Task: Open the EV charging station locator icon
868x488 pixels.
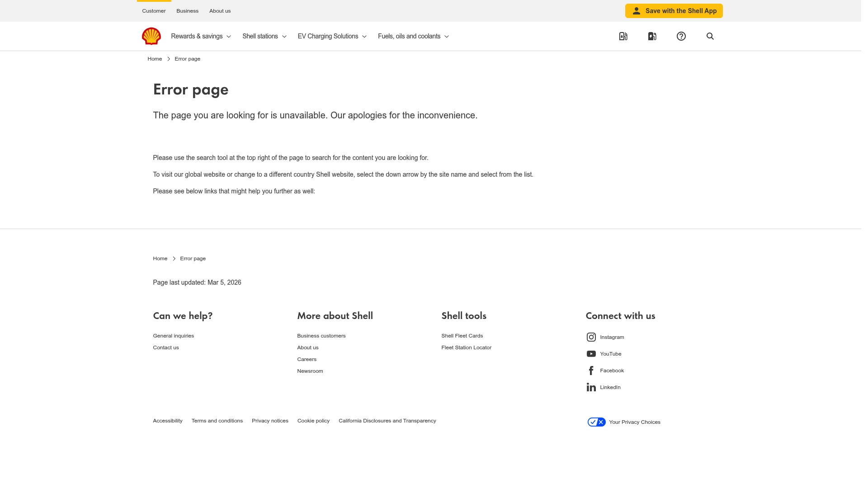Action: pyautogui.click(x=652, y=36)
